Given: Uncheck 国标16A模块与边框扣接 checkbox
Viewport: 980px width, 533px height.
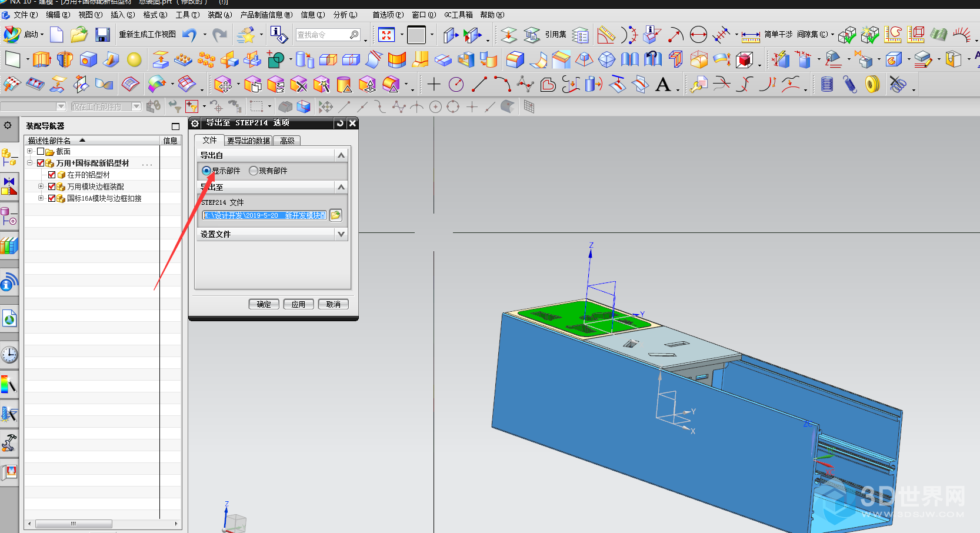Looking at the screenshot, I should click(52, 198).
